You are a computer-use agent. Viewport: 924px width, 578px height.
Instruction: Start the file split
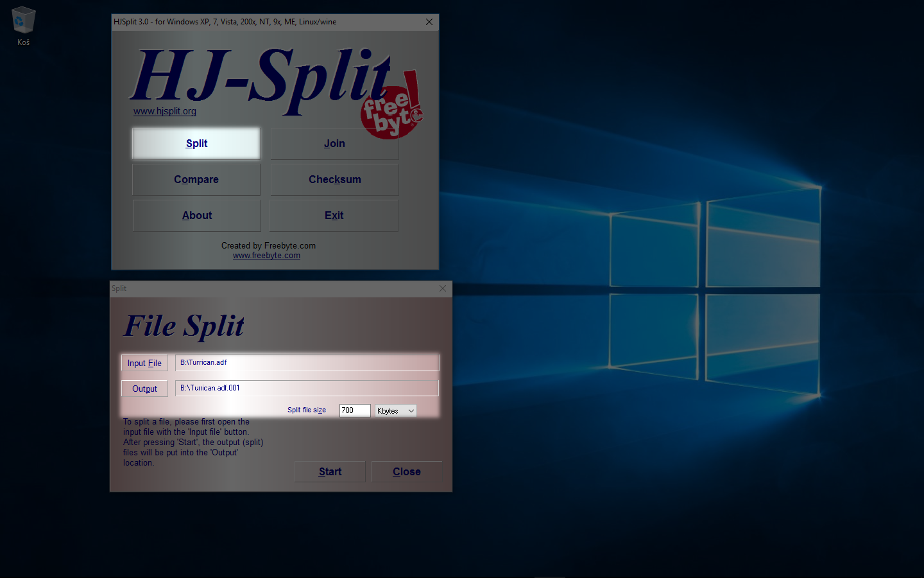pyautogui.click(x=330, y=471)
